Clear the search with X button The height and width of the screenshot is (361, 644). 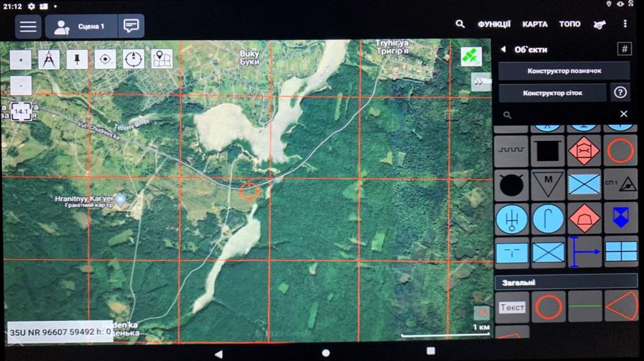pos(623,114)
